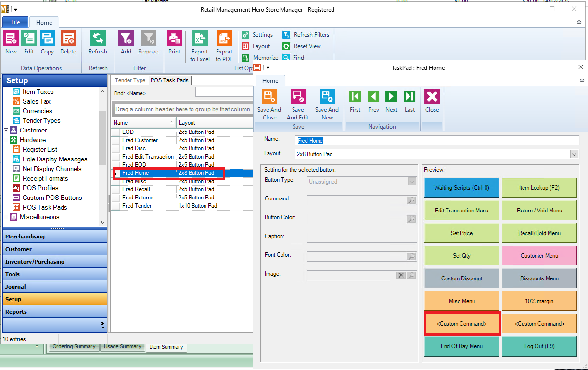The image size is (588, 370).
Task: Switch to Ordering Summary tab
Action: [75, 347]
